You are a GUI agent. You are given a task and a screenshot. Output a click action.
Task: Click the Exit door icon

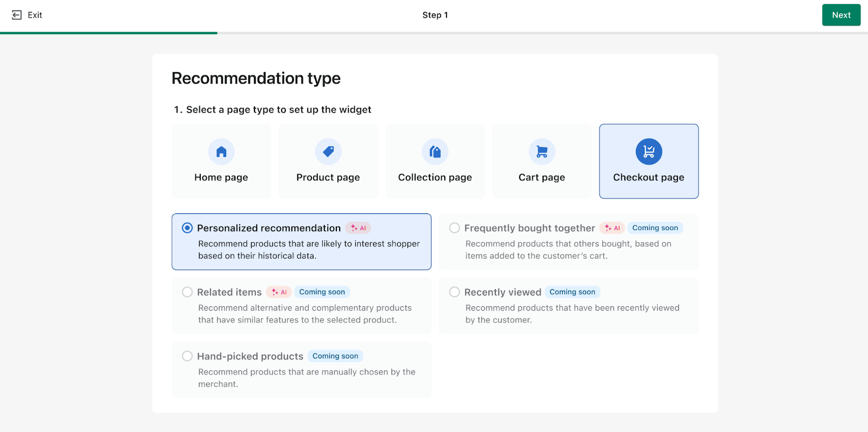16,15
